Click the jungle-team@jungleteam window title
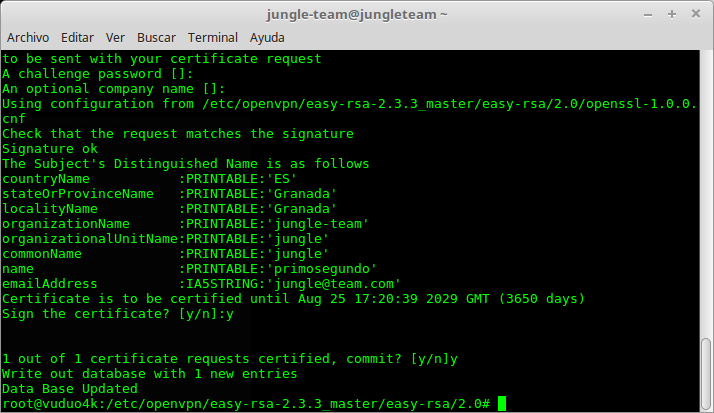The width and height of the screenshot is (714, 413). coord(357,14)
